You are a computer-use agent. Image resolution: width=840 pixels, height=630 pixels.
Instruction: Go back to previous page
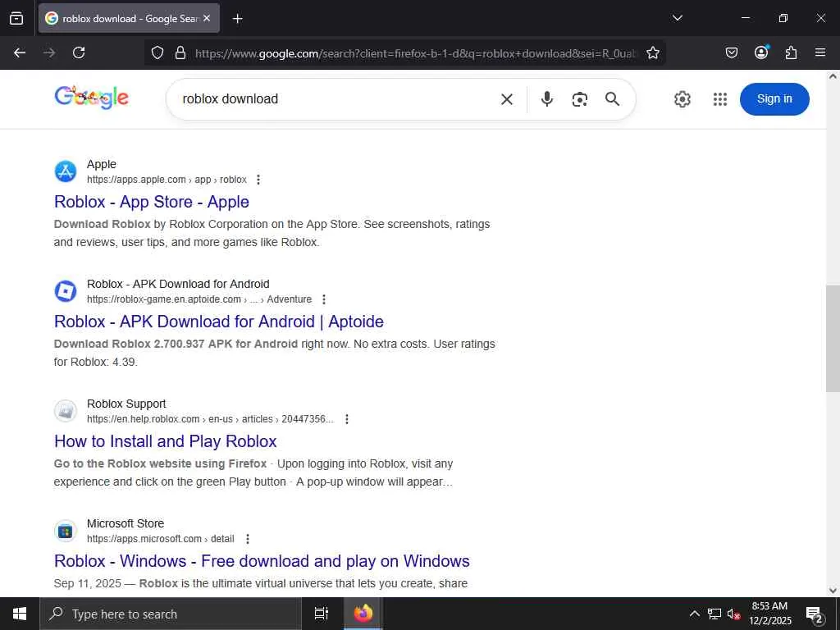20,52
